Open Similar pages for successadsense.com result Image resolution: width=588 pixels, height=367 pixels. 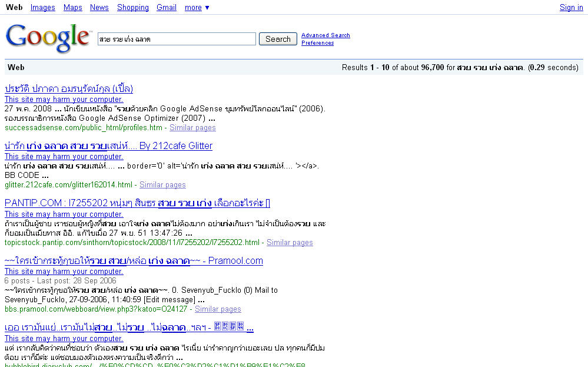pos(192,128)
